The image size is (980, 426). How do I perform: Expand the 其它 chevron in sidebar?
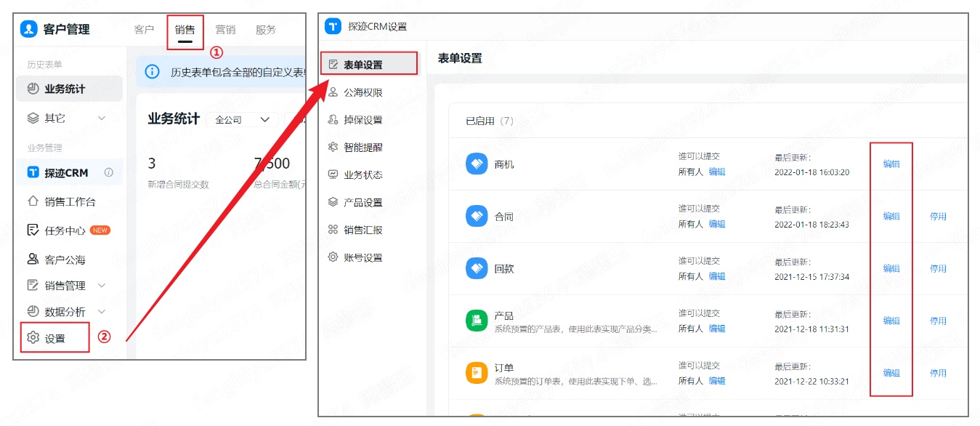click(x=101, y=118)
